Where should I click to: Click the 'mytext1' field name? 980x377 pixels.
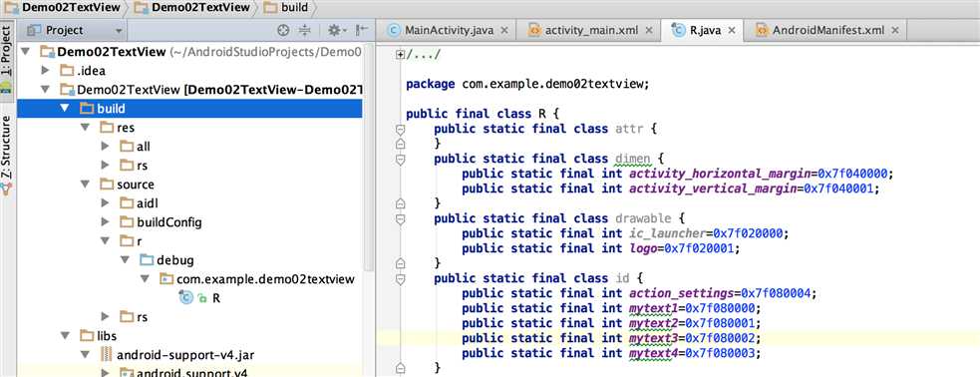pos(654,308)
